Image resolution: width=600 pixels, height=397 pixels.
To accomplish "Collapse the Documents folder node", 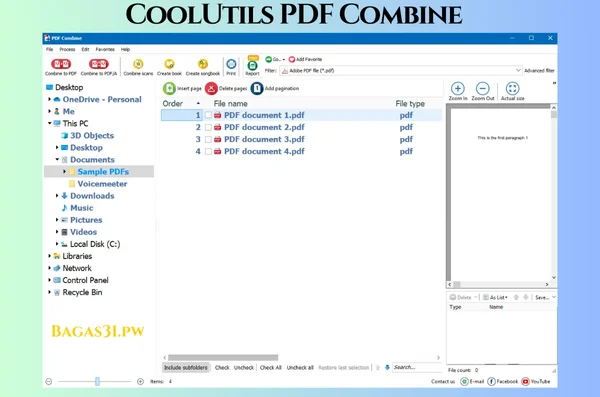I will pos(57,159).
